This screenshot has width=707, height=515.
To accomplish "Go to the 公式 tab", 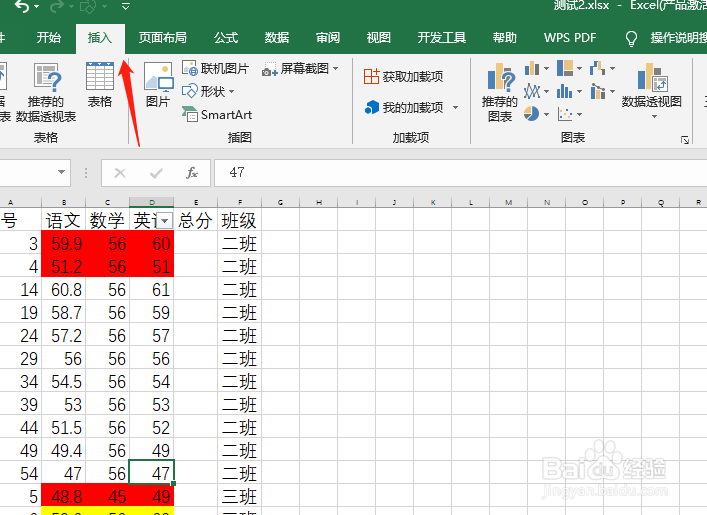I will tap(225, 37).
